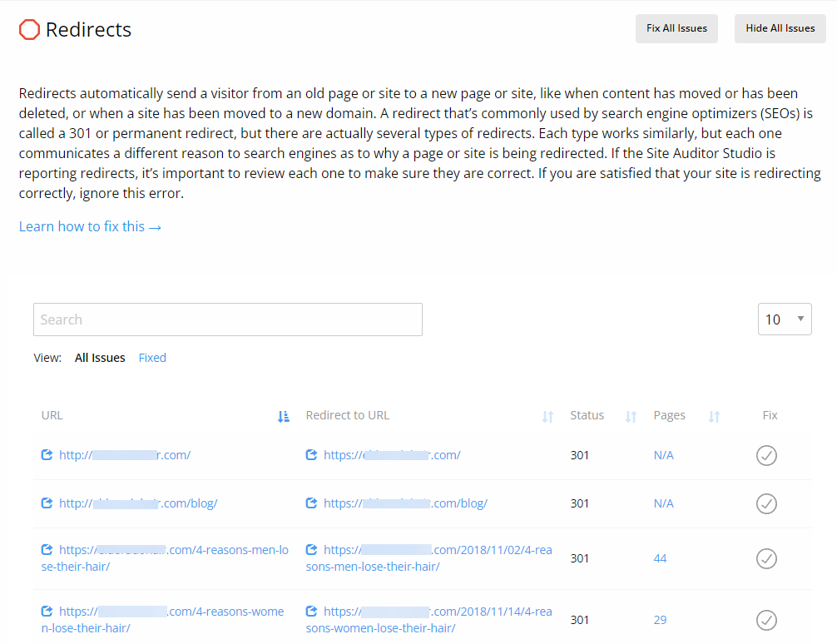The image size is (837, 644).
Task: Click N/A pages in the blog row
Action: 663,503
